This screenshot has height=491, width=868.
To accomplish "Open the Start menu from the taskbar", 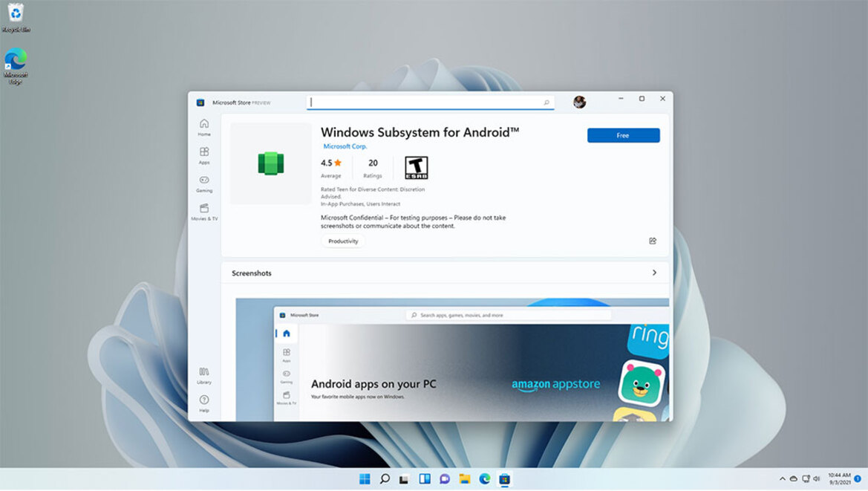I will pyautogui.click(x=365, y=479).
